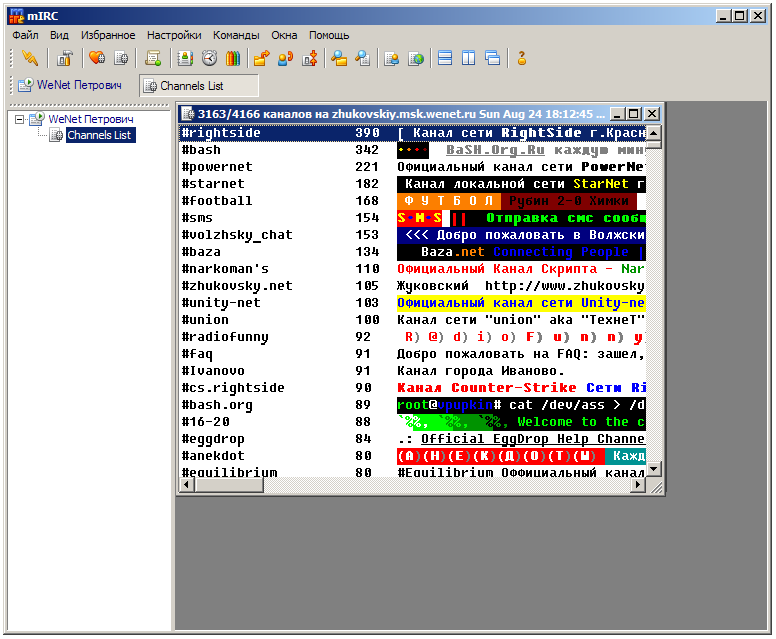776x639 pixels.
Task: Select the #bash.org channel row
Action: [x=412, y=404]
